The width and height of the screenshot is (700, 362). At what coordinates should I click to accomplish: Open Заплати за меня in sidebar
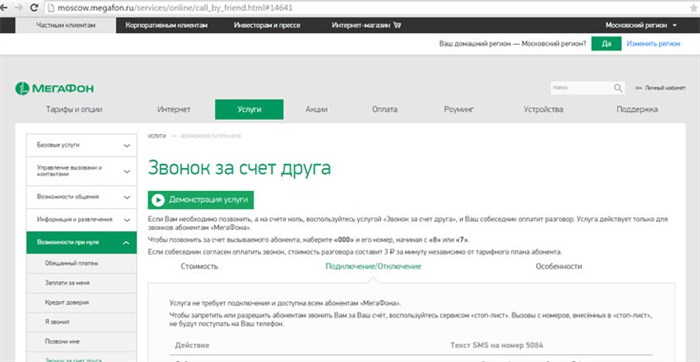81,283
